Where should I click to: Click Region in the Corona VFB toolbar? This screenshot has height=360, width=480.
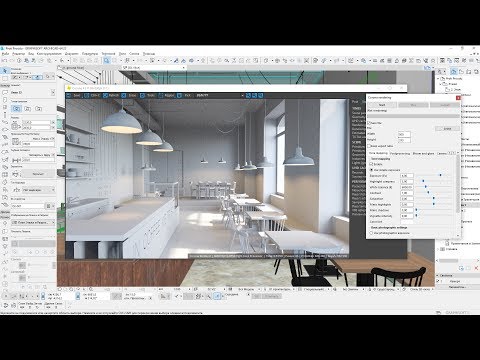pyautogui.click(x=167, y=95)
